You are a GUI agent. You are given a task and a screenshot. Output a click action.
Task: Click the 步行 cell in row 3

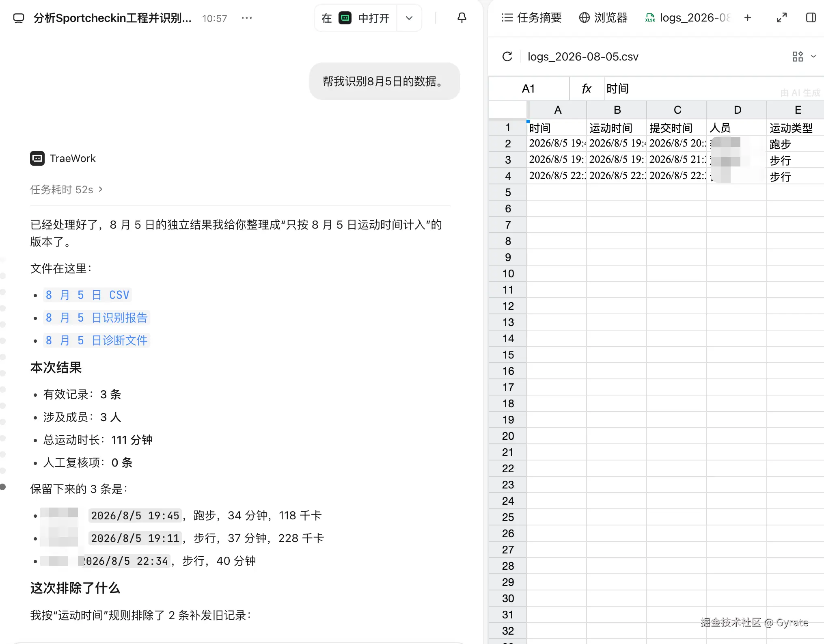pyautogui.click(x=796, y=160)
